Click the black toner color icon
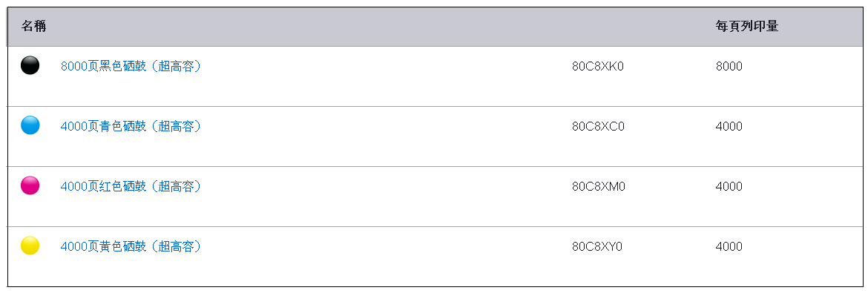This screenshot has height=296, width=868. coord(30,65)
